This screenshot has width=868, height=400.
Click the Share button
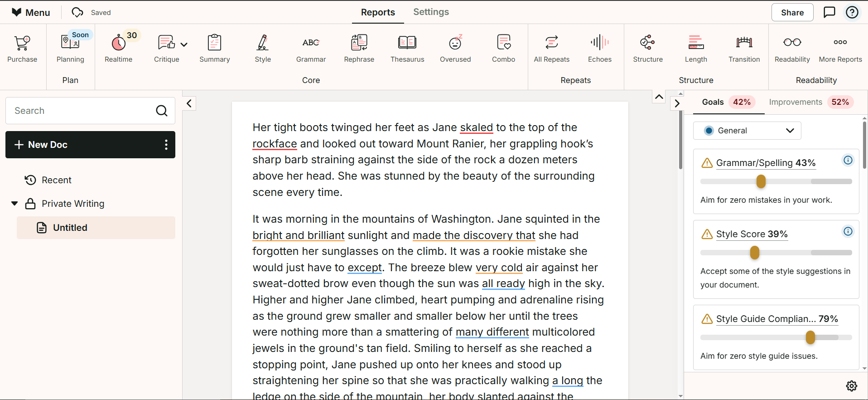[x=792, y=12]
